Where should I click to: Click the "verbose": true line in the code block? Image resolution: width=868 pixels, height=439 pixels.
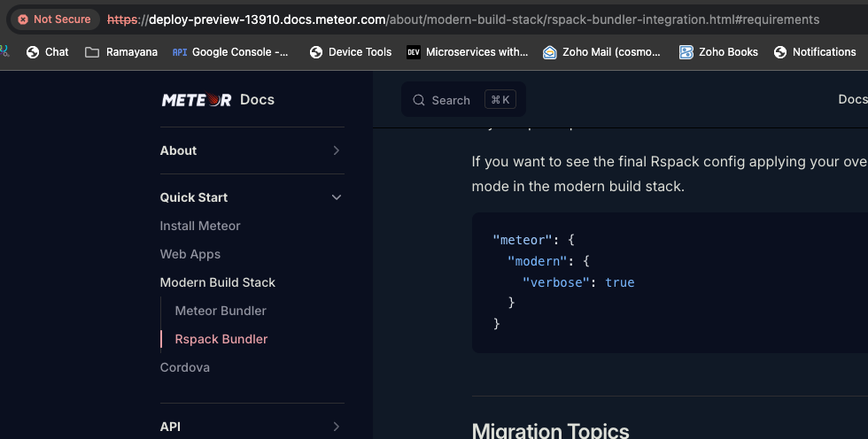578,282
